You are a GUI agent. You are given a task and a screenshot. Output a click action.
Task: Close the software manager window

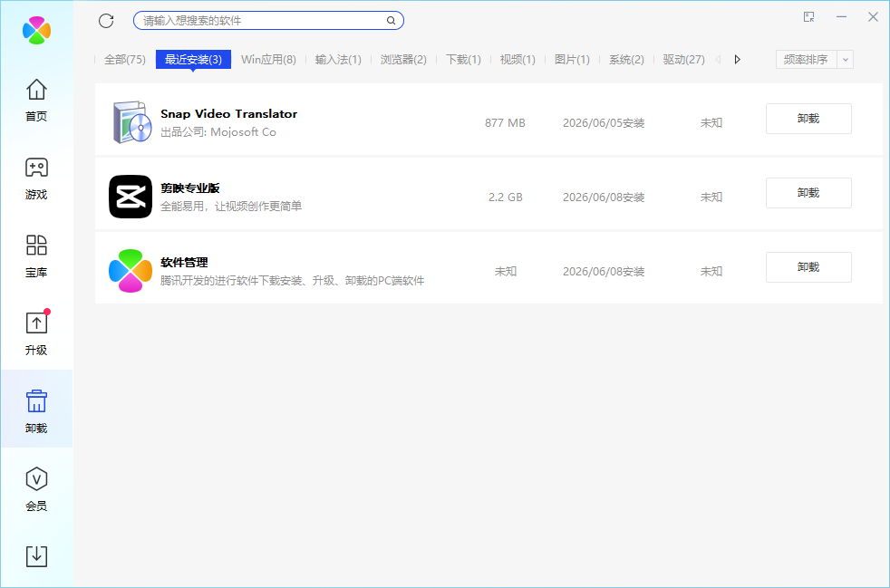873,17
